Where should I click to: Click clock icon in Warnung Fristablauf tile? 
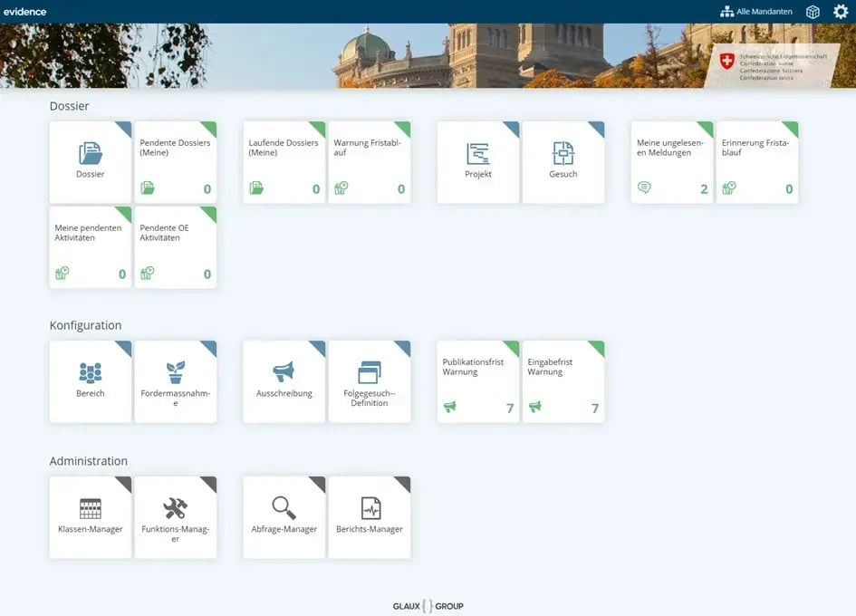341,188
